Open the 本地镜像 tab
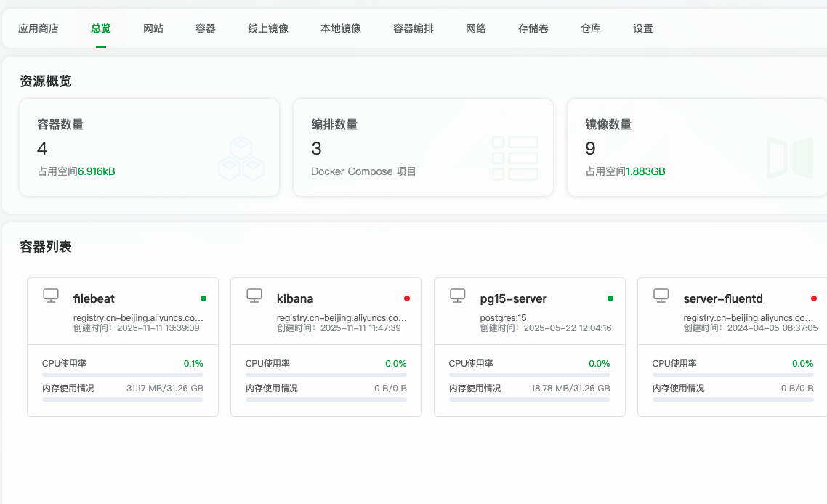Viewport: 827px width, 504px height. coord(340,28)
